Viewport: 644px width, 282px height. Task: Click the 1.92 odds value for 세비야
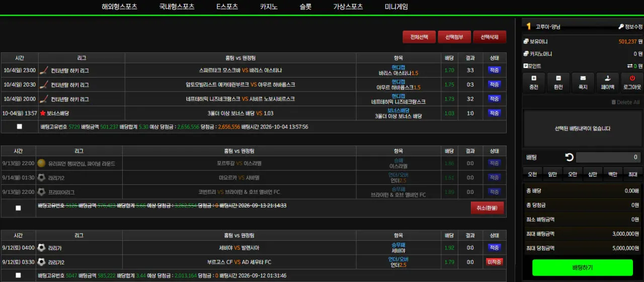click(x=449, y=248)
